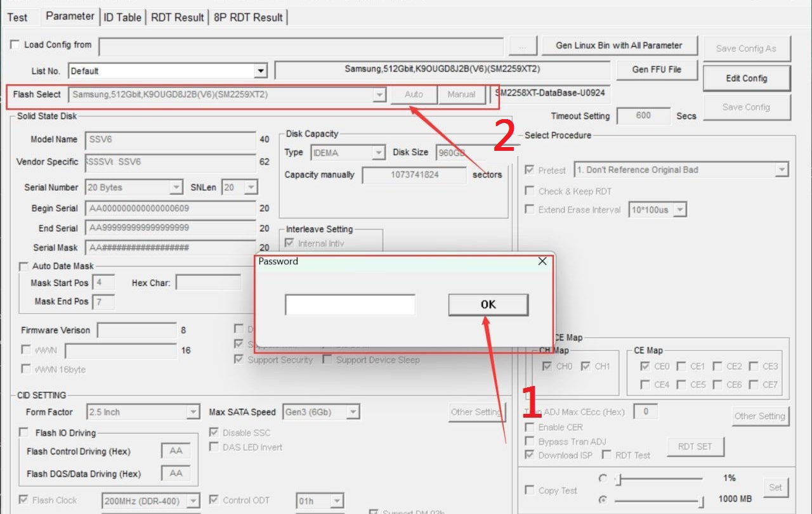Open the Disk Capacity Type dropdown
This screenshot has width=812, height=514.
[379, 153]
